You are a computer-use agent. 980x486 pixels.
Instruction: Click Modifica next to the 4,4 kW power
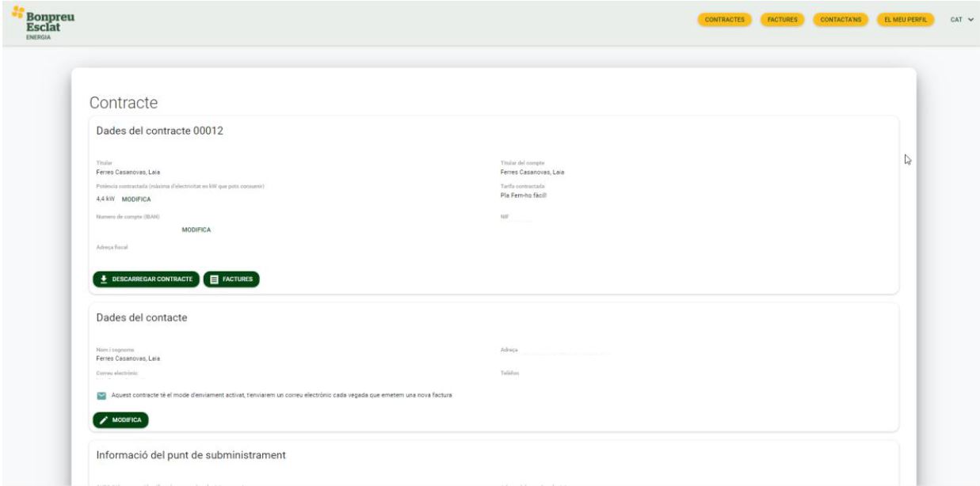coord(136,199)
